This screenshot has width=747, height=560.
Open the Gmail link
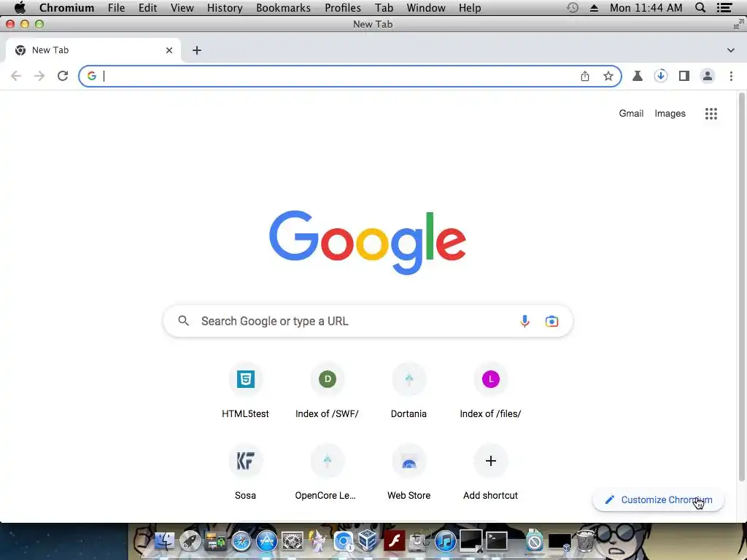[631, 113]
